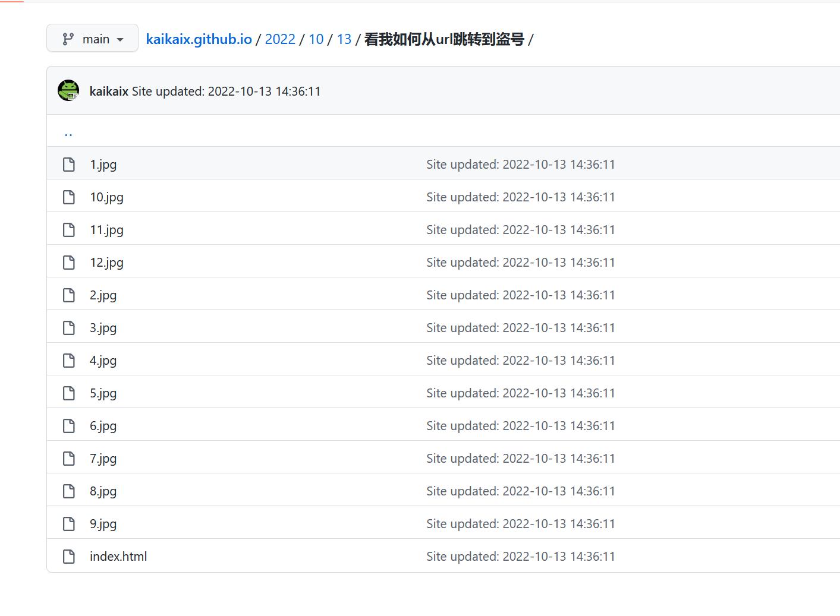Screen dimensions: 840x616
Task: Open the file 1.jpg
Action: coord(102,164)
